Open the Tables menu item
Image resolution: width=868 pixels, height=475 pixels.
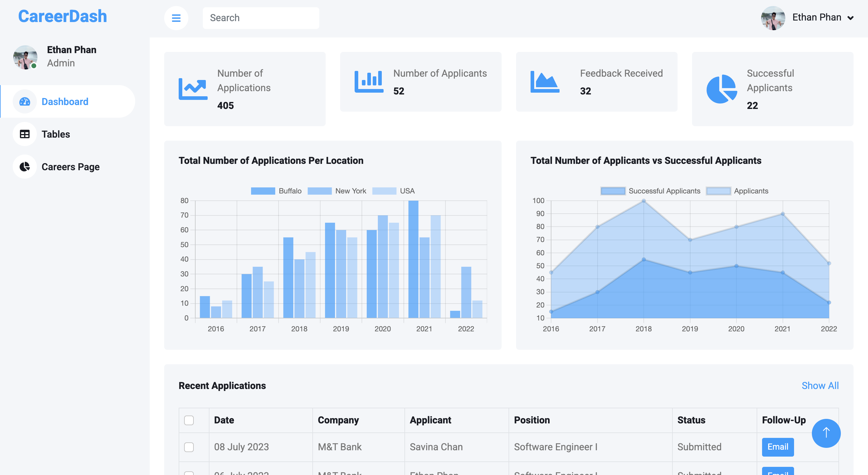[x=56, y=134]
